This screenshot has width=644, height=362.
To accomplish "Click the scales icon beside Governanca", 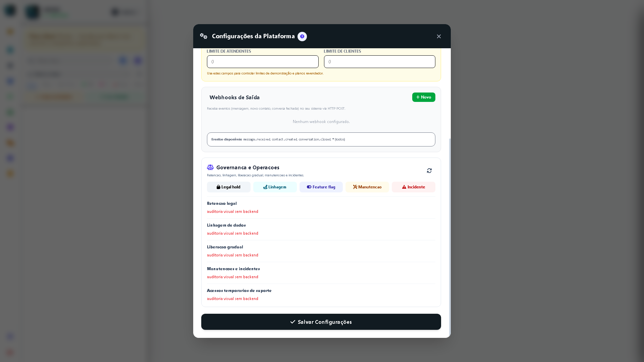I will point(210,167).
